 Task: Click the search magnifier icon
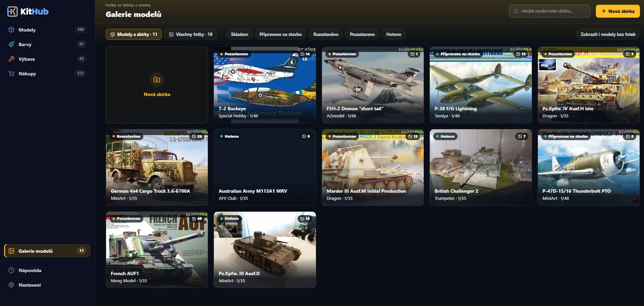[x=516, y=11]
